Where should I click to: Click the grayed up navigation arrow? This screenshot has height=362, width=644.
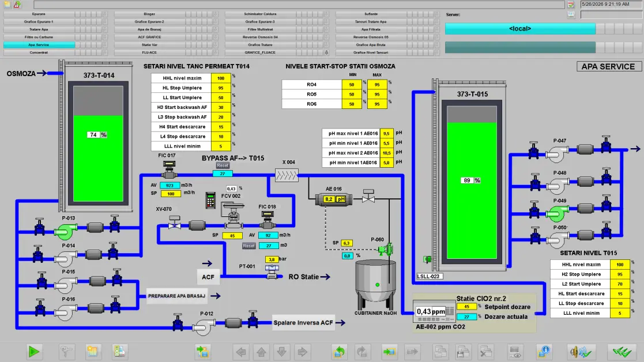[262, 352]
